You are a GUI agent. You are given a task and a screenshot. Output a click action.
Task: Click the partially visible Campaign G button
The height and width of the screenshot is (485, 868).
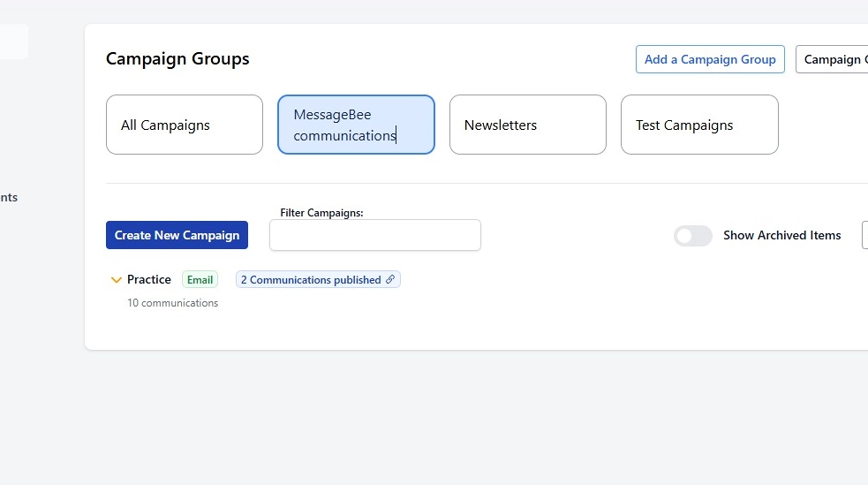832,59
